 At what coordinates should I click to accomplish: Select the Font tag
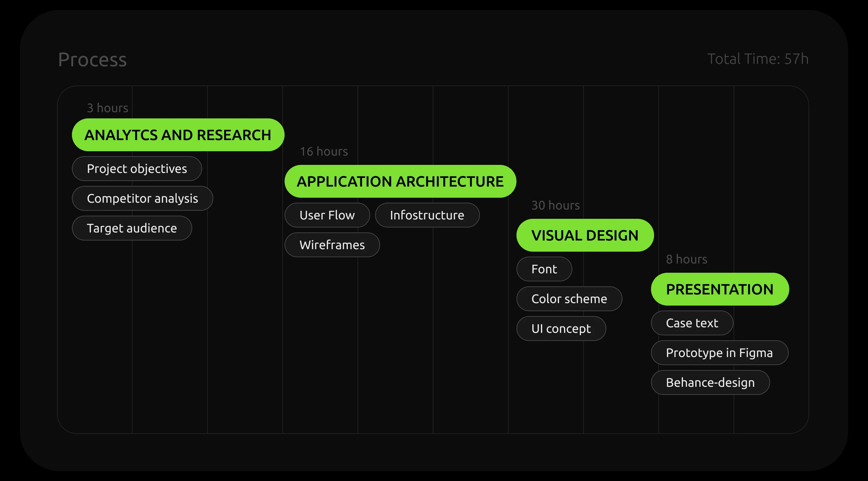tap(544, 269)
